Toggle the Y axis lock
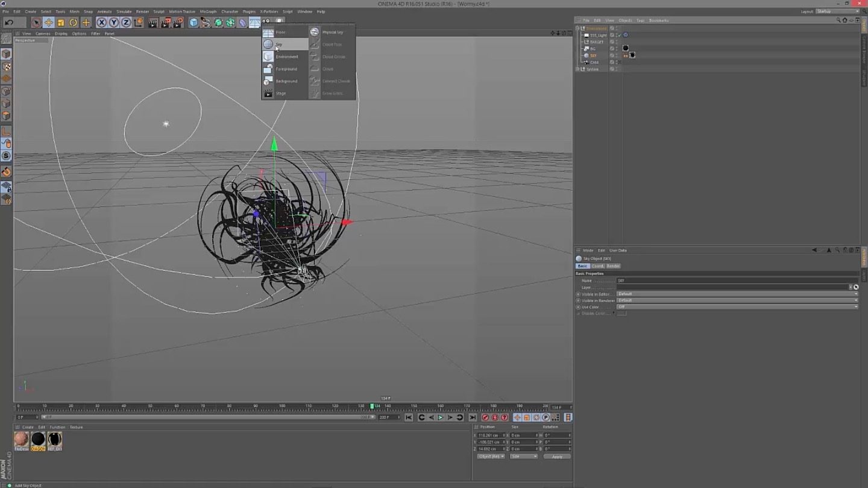This screenshot has width=868, height=488. [x=113, y=22]
